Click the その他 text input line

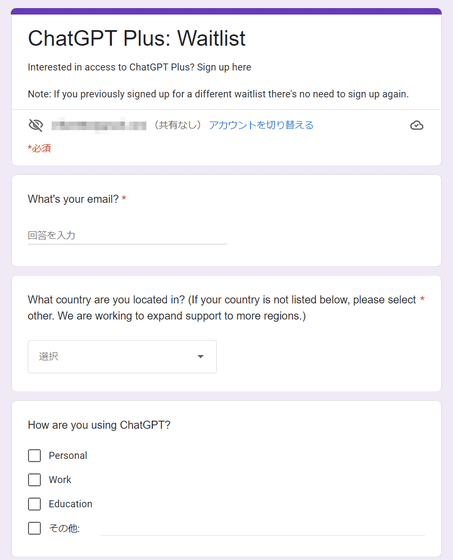[263, 529]
